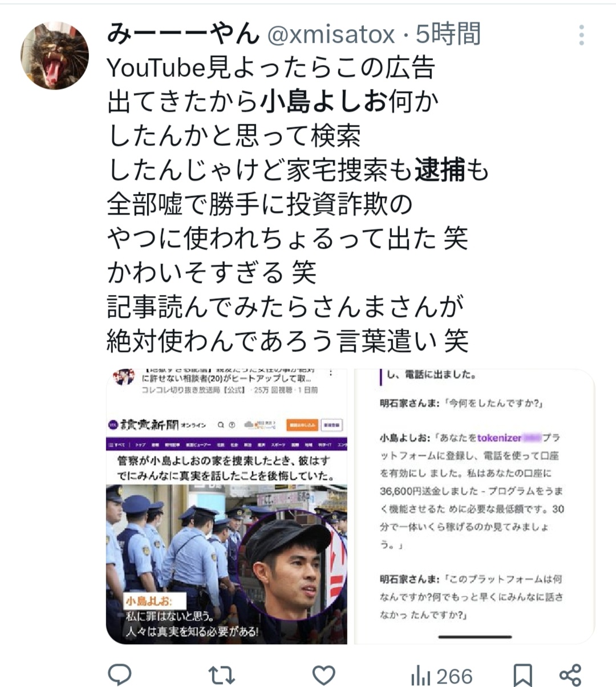This screenshot has height=687, width=616.
Task: Open the screaming cat profile avatar
Action: click(55, 55)
